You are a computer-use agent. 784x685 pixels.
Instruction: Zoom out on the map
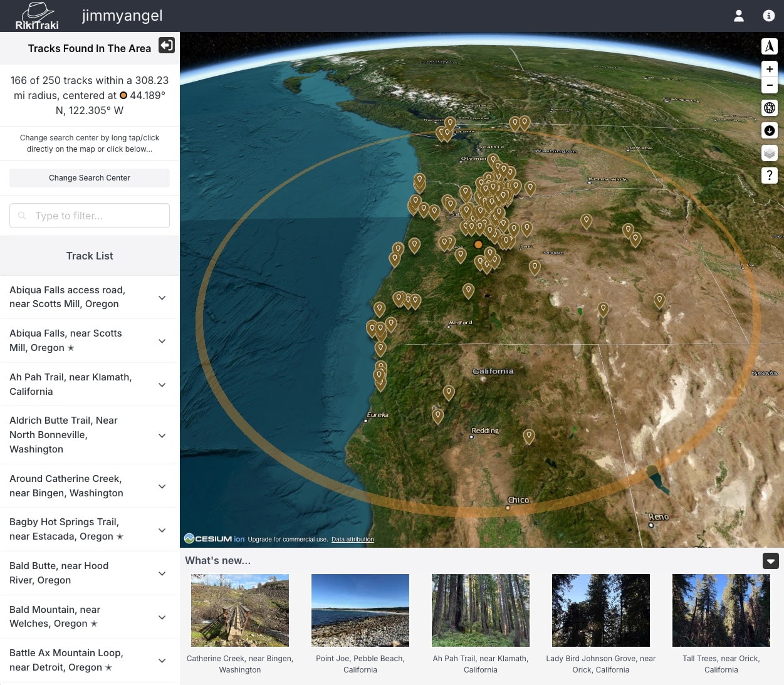(770, 85)
